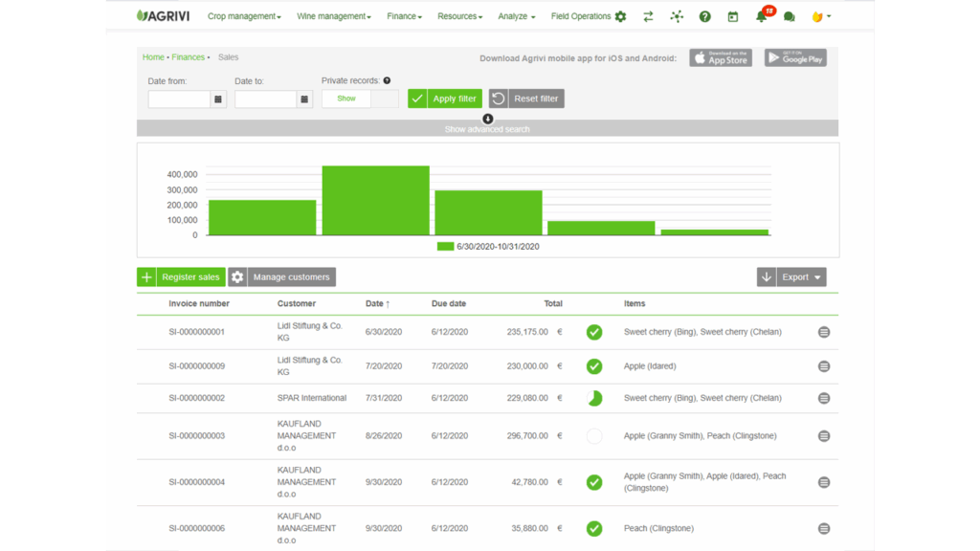The width and height of the screenshot is (980, 551).
Task: Open the calendar icon in top bar
Action: (733, 16)
